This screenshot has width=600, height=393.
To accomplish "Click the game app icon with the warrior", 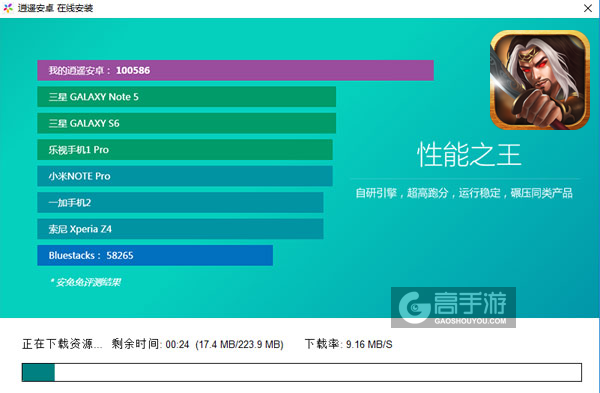I will (540, 80).
